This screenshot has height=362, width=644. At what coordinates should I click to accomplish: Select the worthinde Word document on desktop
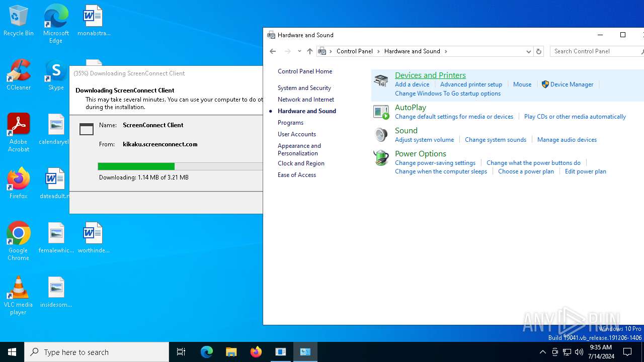point(94,238)
